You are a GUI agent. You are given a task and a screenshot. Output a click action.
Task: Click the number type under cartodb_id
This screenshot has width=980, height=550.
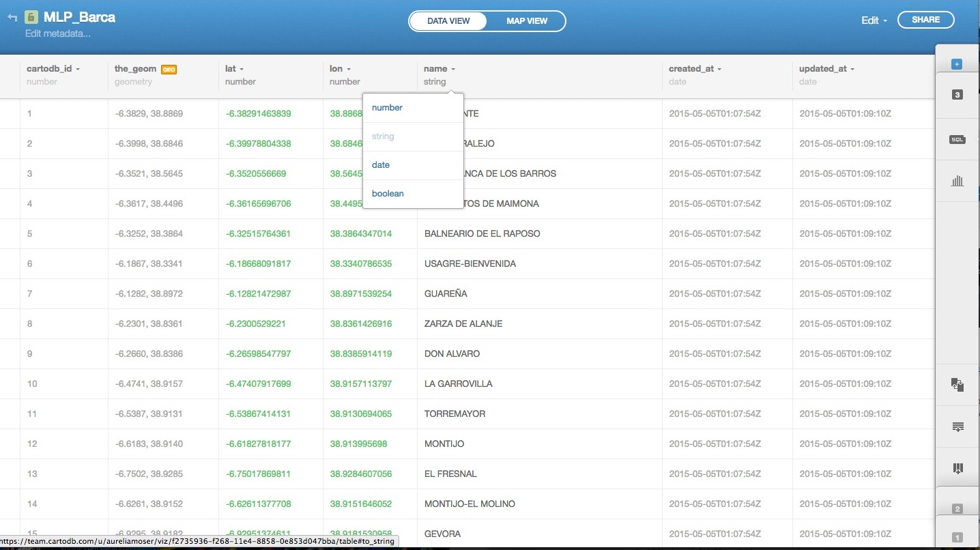tap(42, 82)
